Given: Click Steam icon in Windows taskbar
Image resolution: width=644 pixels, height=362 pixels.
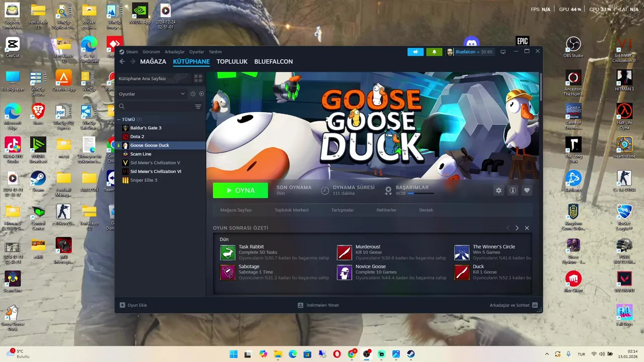Looking at the screenshot, I should (x=411, y=354).
